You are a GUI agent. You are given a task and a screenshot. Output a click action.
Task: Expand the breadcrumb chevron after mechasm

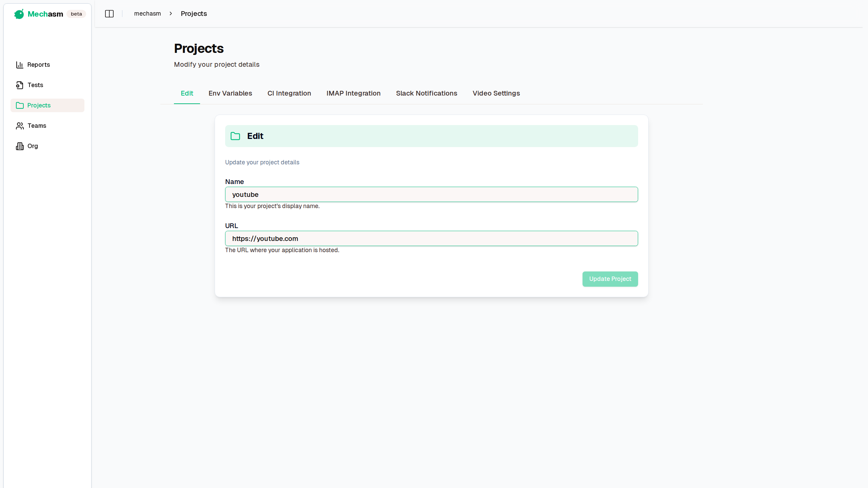tap(171, 14)
